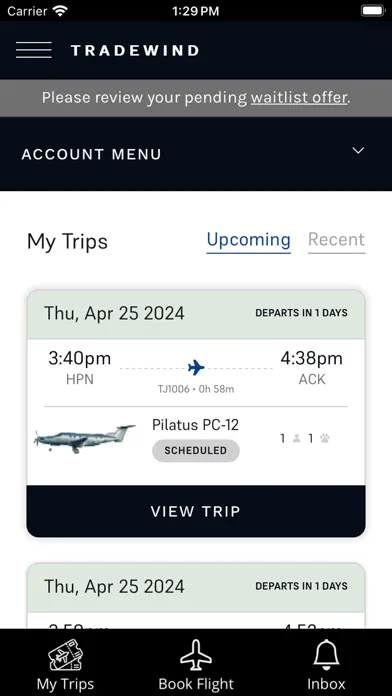Image resolution: width=392 pixels, height=696 pixels.
Task: Switch to the Upcoming trips tab
Action: tap(249, 240)
